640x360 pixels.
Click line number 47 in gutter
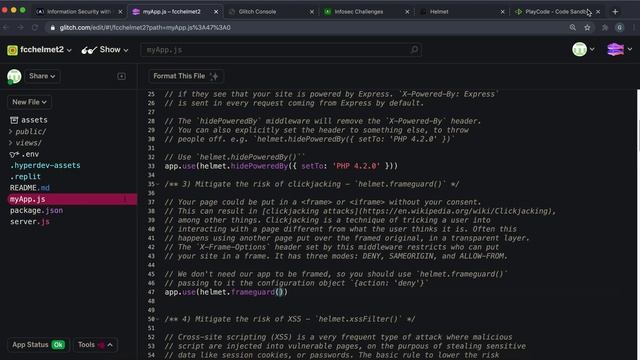coord(151,292)
